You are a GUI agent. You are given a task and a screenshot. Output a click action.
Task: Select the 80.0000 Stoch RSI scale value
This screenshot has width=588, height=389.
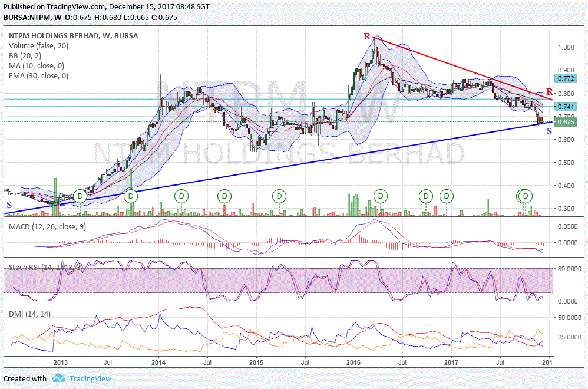click(569, 269)
